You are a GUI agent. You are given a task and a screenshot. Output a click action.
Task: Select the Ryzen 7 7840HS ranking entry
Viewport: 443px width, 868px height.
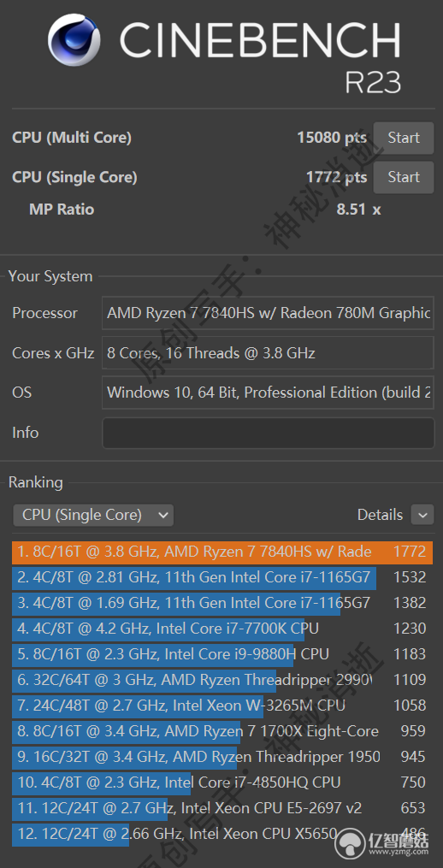point(222,552)
